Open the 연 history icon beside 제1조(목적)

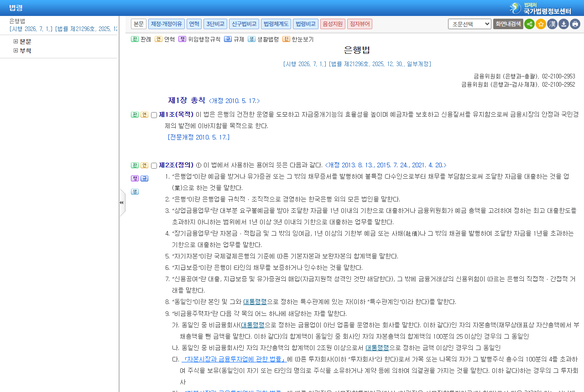(144, 114)
